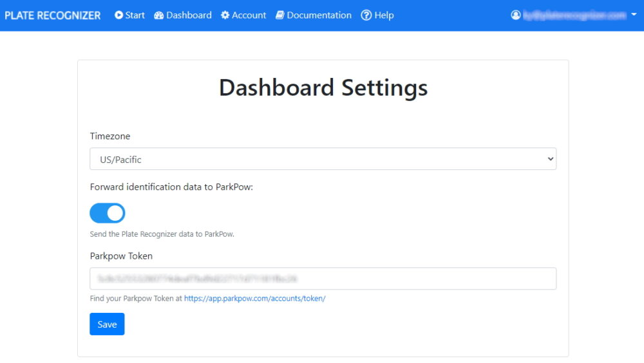644x363 pixels.
Task: Click 'Send the Plate Recognizer data' help text
Action: coord(162,234)
